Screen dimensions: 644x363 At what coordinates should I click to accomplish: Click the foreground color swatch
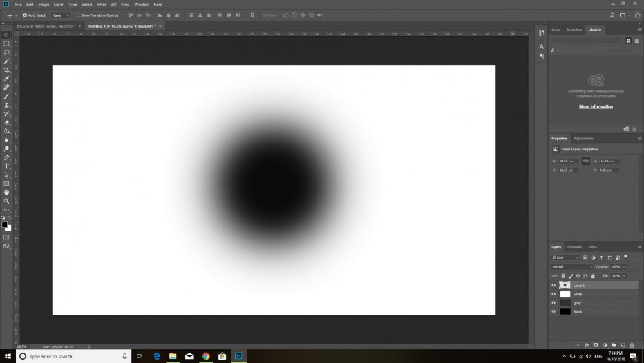(5, 224)
